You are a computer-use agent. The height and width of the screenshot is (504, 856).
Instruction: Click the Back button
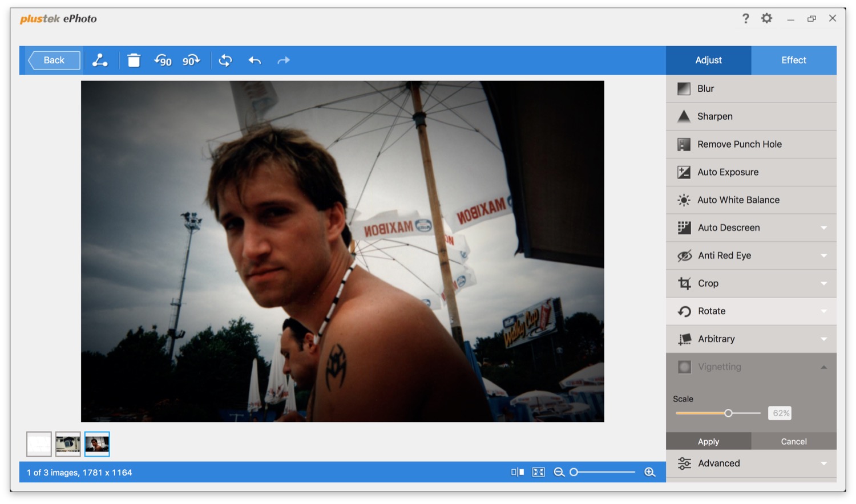[54, 60]
